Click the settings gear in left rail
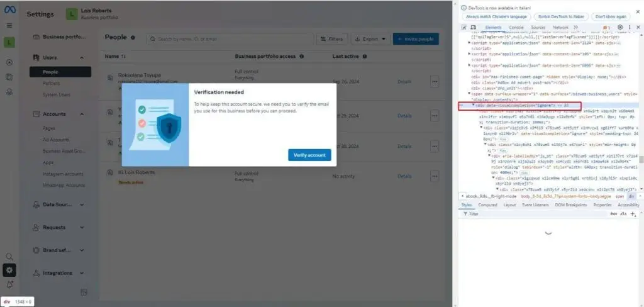This screenshot has height=307, width=644. [9, 271]
